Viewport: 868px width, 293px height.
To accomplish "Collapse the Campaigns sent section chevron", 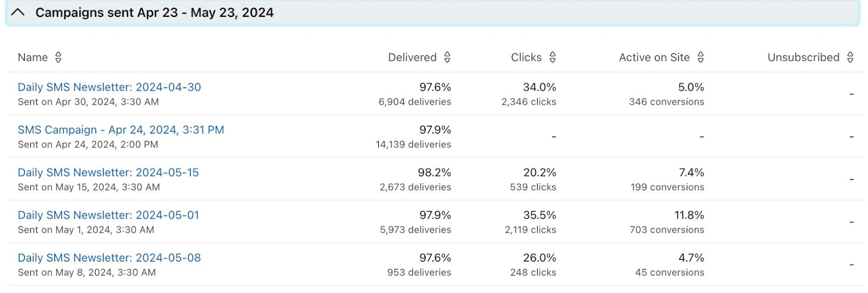I will (x=18, y=12).
